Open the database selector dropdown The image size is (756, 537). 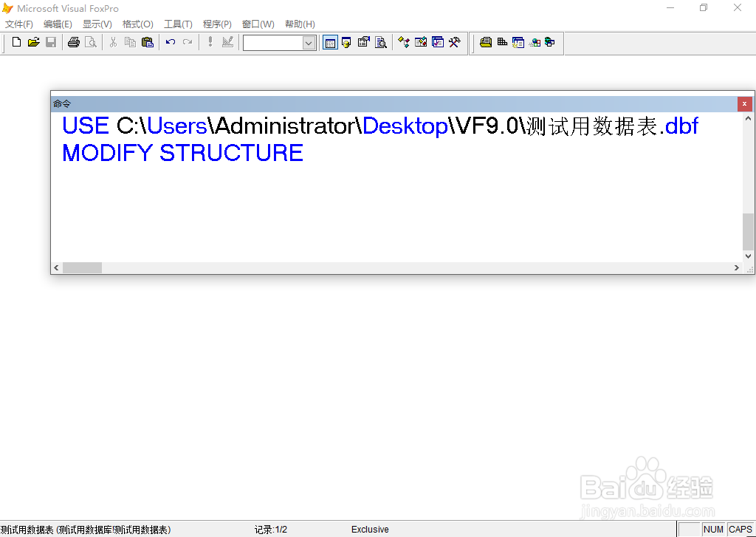pyautogui.click(x=308, y=42)
